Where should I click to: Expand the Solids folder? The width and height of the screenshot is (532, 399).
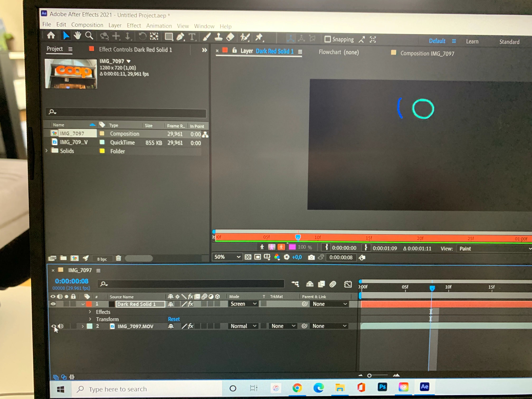click(x=47, y=151)
